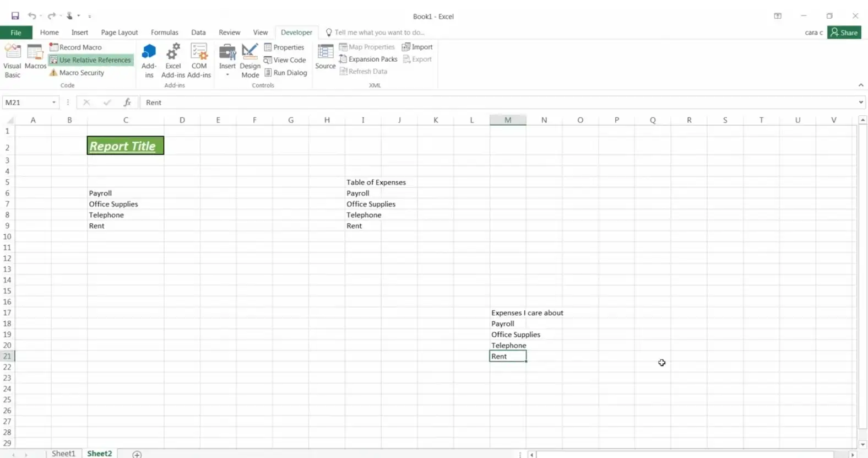Open the Name Box dropdown arrow
Viewport: 868px width, 458px height.
pos(54,103)
